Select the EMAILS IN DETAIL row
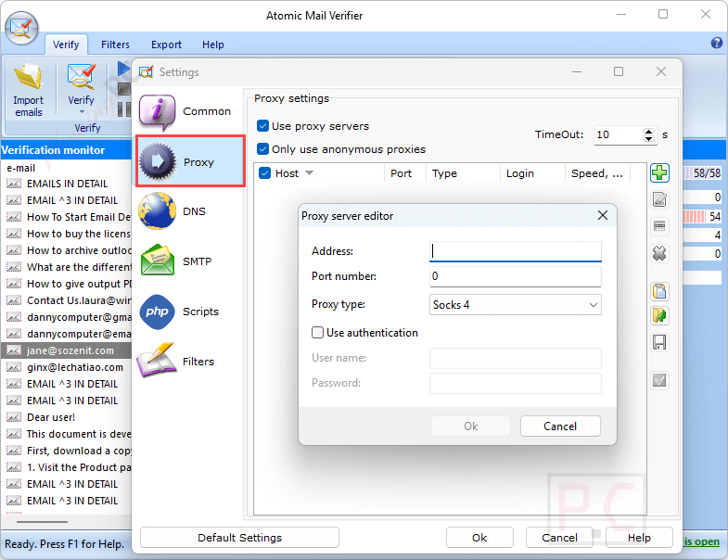 tap(66, 184)
